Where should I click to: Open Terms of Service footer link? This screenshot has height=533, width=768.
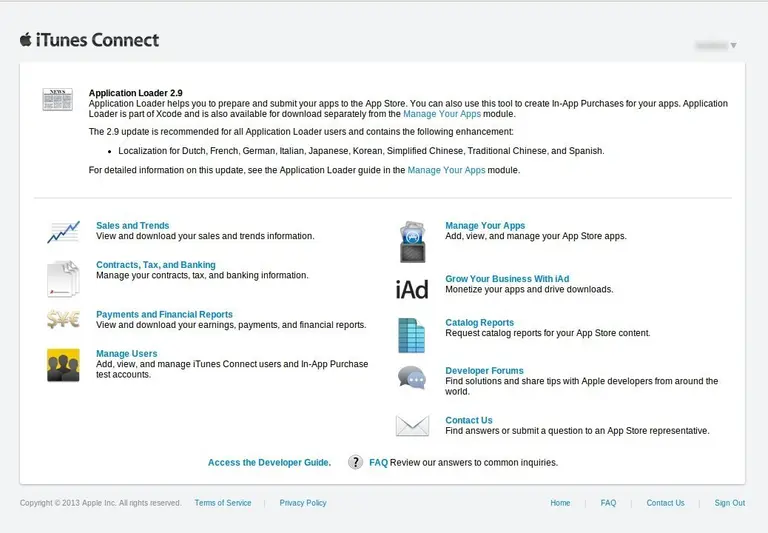click(x=223, y=503)
